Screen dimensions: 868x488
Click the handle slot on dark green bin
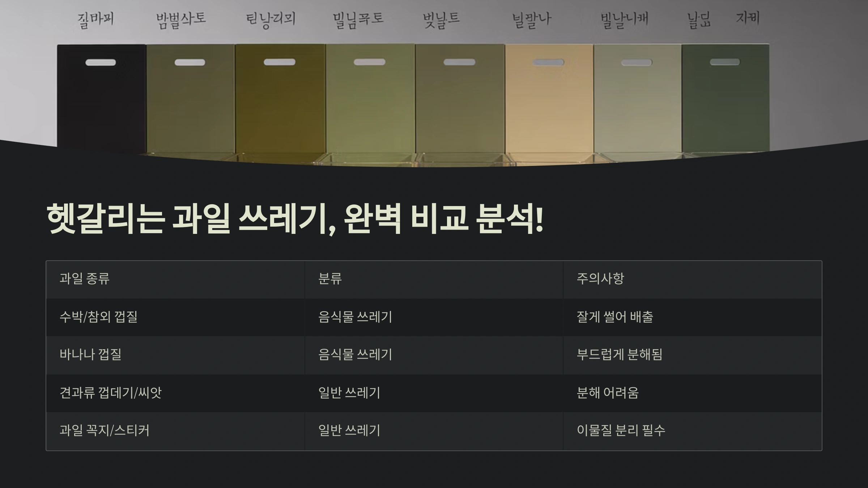coord(725,62)
